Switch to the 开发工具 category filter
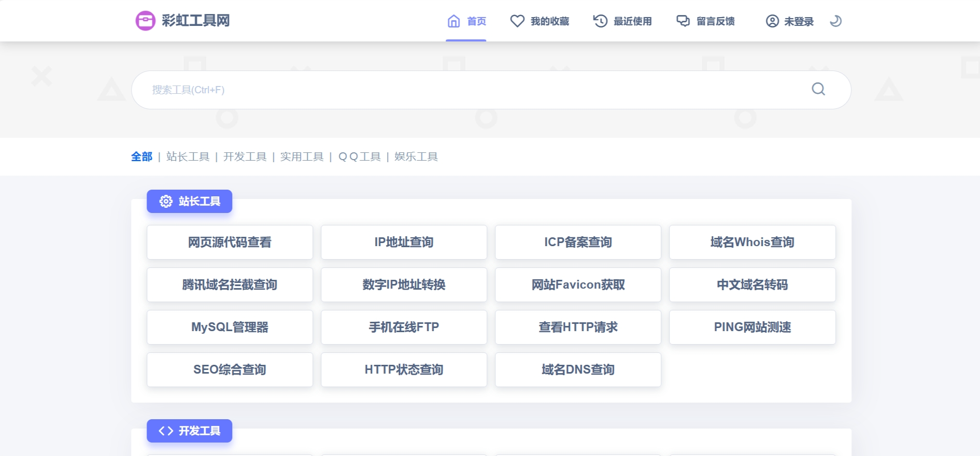Image resolution: width=980 pixels, height=456 pixels. point(245,156)
